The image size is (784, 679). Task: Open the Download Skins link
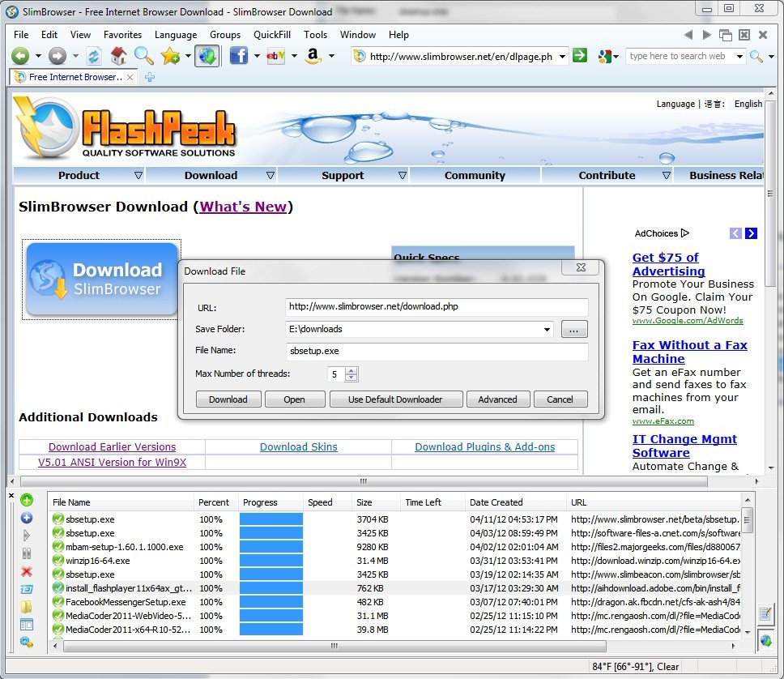(298, 446)
